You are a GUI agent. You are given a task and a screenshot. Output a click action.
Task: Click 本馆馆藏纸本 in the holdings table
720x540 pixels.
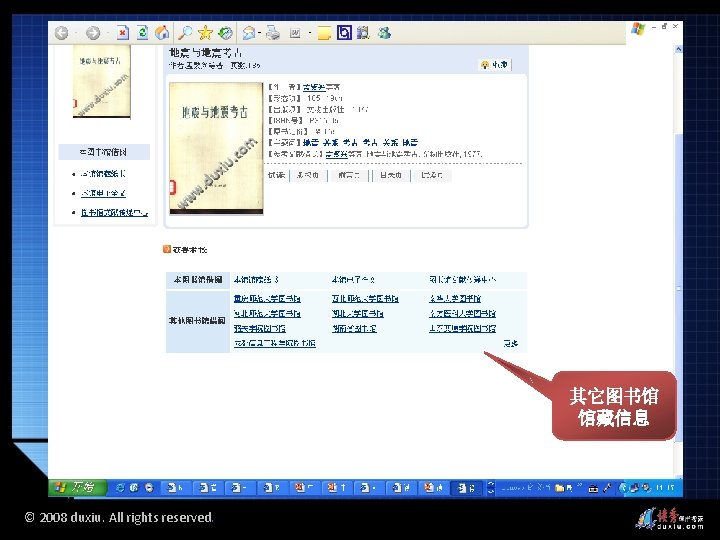click(256, 279)
